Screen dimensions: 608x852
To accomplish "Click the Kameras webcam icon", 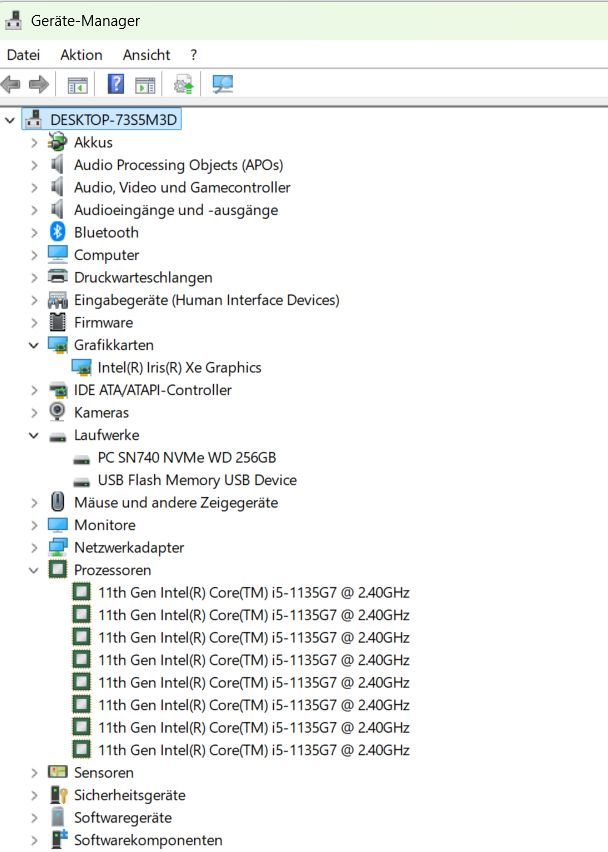I will (58, 412).
